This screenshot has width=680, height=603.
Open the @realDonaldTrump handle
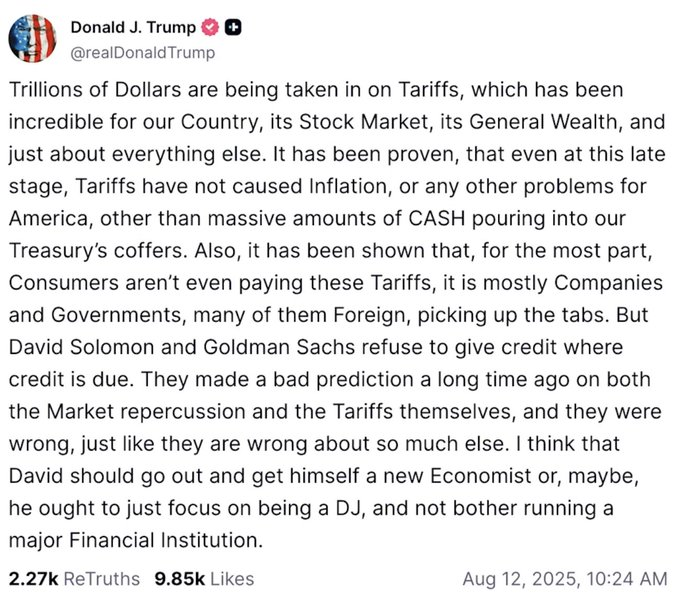(x=142, y=52)
